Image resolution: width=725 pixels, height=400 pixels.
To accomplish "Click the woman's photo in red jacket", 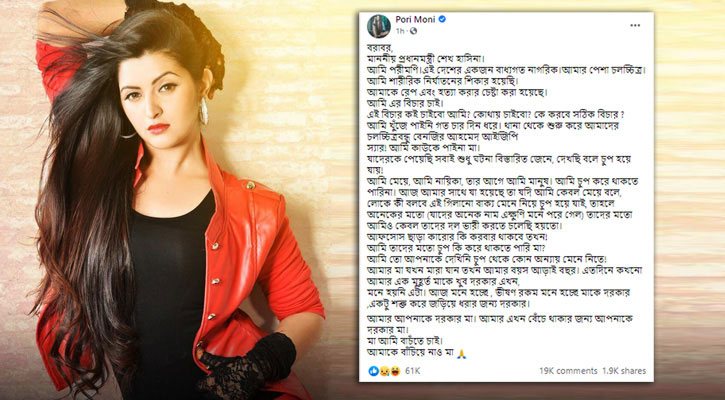I will coord(180,200).
